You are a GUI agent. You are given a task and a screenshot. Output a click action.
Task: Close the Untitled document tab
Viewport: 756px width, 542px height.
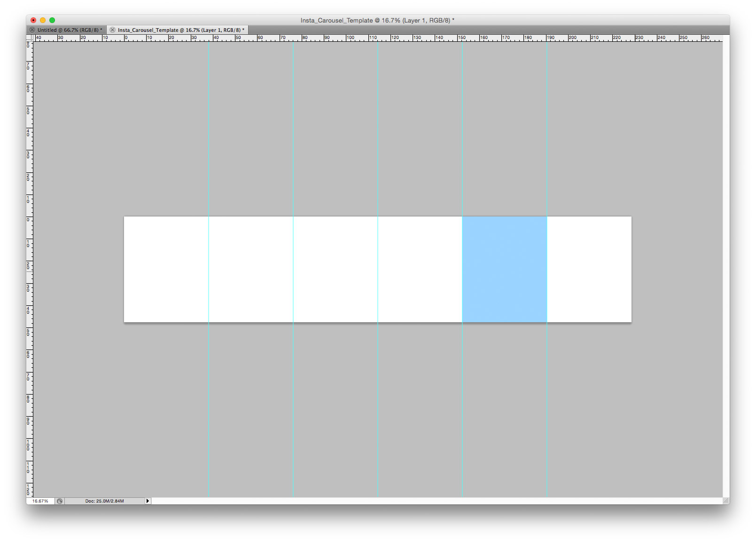[32, 30]
